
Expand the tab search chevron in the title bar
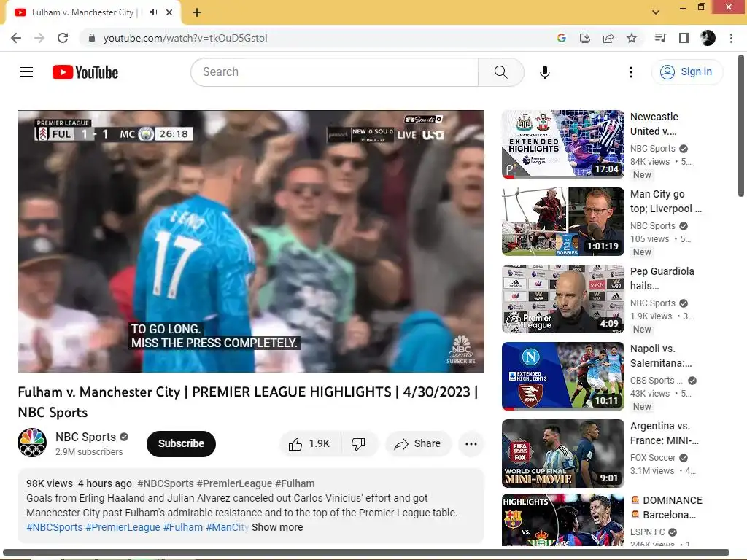pos(656,12)
